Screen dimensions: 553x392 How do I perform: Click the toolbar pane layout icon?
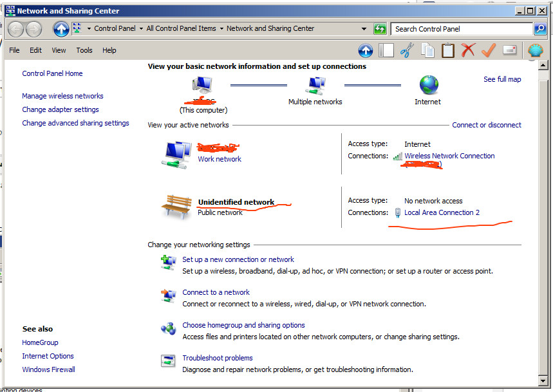click(x=386, y=50)
